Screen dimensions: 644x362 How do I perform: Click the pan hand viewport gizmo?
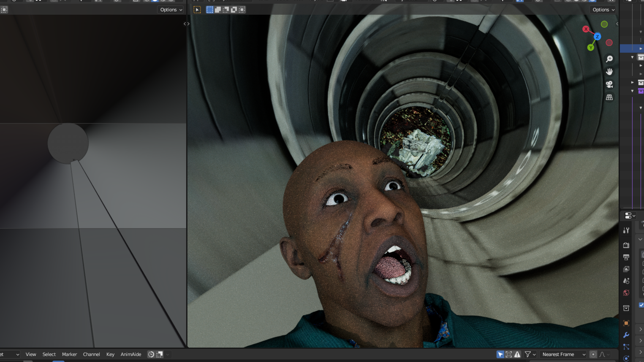pyautogui.click(x=609, y=72)
